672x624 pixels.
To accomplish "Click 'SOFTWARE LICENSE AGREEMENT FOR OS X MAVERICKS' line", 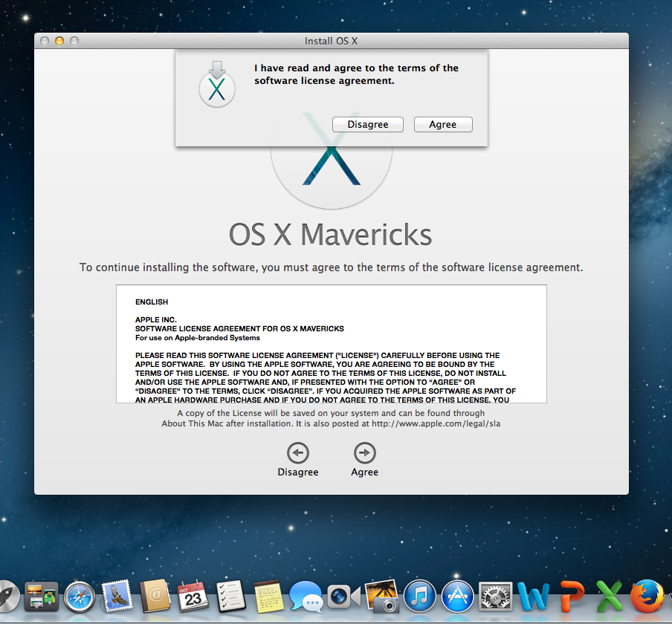I will [x=239, y=328].
